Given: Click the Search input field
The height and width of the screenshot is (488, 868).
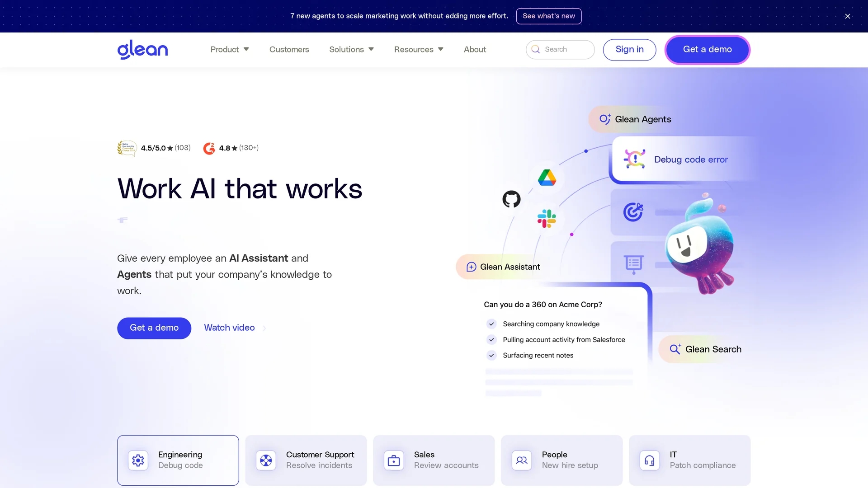Looking at the screenshot, I should click(x=560, y=49).
